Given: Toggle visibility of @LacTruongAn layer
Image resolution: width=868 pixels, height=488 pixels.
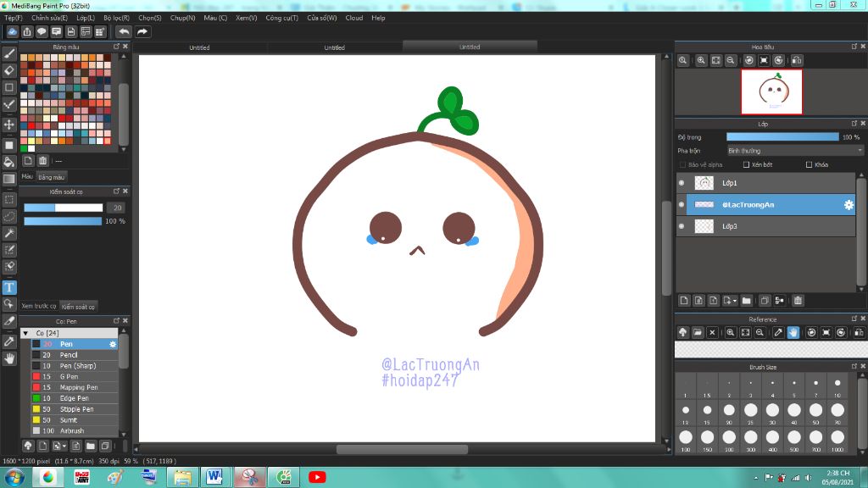Looking at the screenshot, I should 682,205.
